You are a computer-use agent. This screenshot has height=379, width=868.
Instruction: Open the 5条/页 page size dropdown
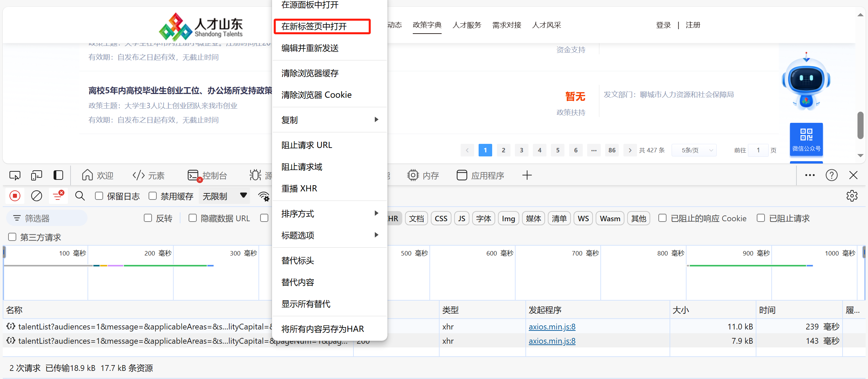[x=694, y=150]
